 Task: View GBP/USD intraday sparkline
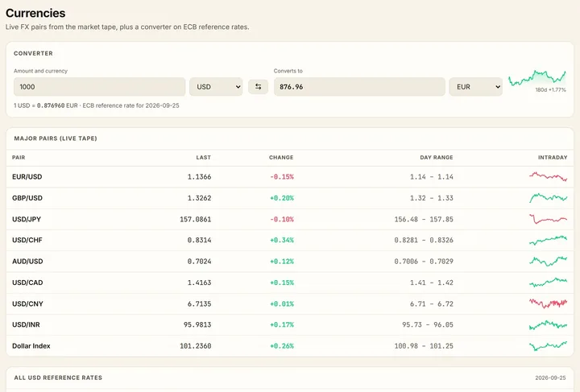(549, 198)
